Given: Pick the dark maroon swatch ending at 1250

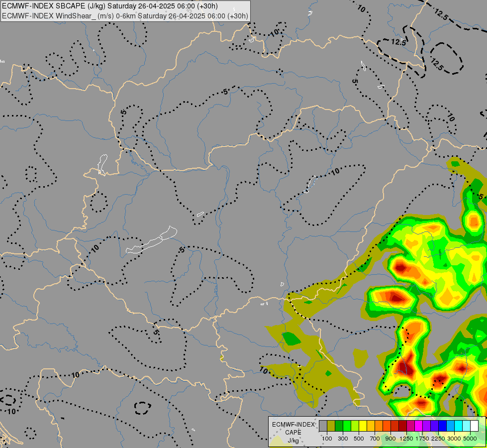Looking at the screenshot, I should 403,426.
